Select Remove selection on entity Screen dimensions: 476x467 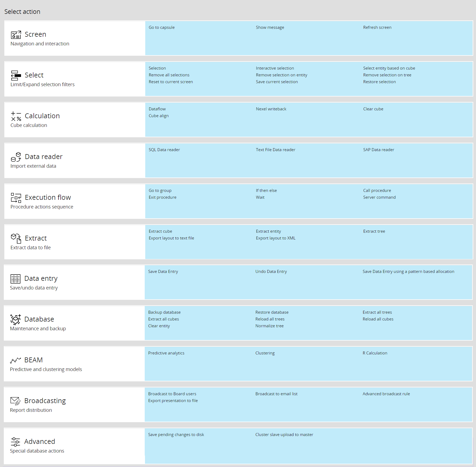(x=282, y=75)
